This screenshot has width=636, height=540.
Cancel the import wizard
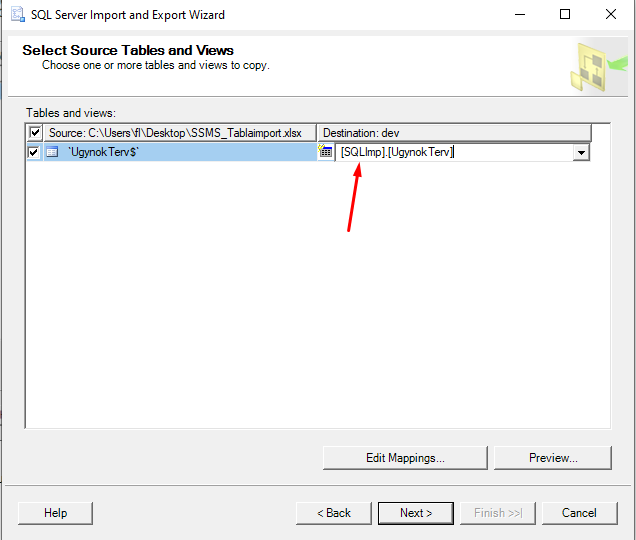tap(580, 513)
